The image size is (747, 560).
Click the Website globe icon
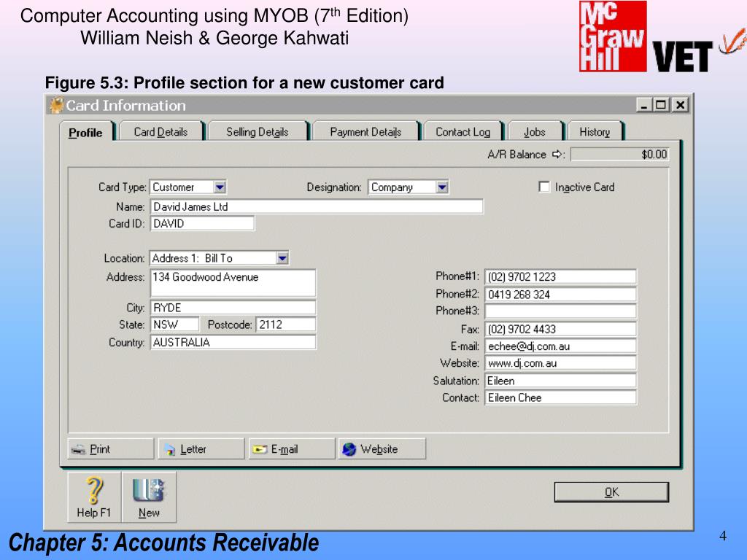click(349, 449)
